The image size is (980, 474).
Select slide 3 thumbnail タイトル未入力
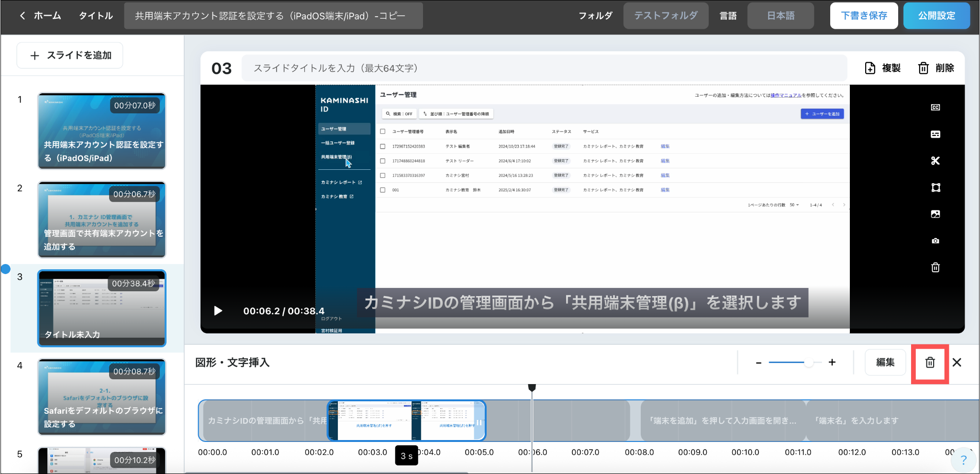pyautogui.click(x=102, y=309)
